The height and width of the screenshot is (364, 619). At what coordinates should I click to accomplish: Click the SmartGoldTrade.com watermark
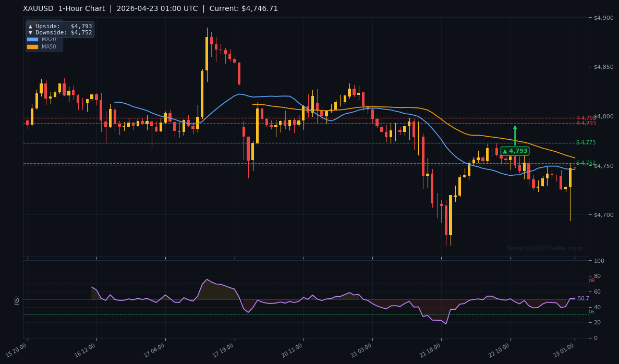(x=545, y=248)
